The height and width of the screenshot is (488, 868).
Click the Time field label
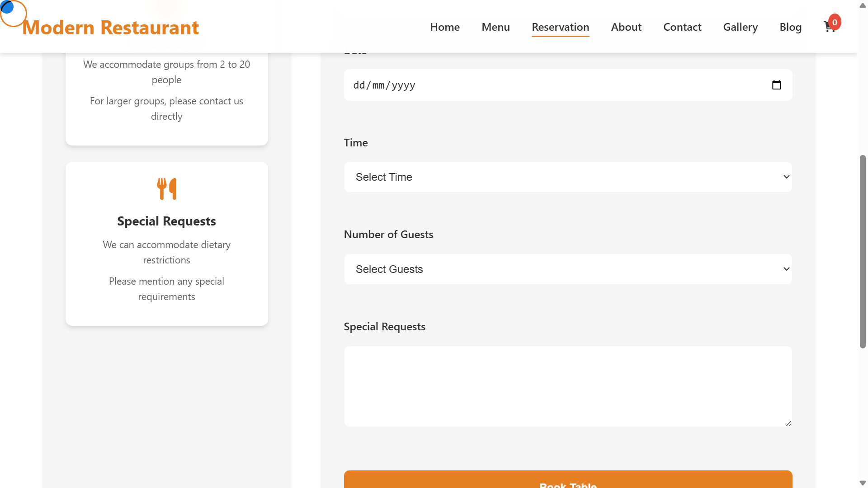(x=356, y=143)
